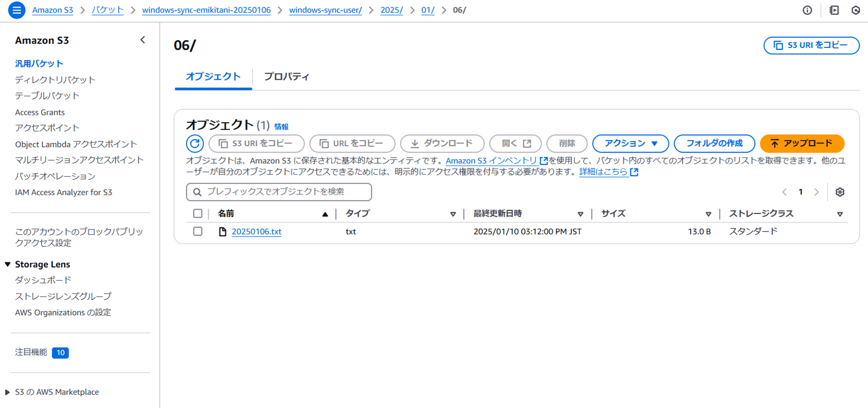868x408 pixels.
Task: Open the 詳細はこちら link
Action: [608, 172]
